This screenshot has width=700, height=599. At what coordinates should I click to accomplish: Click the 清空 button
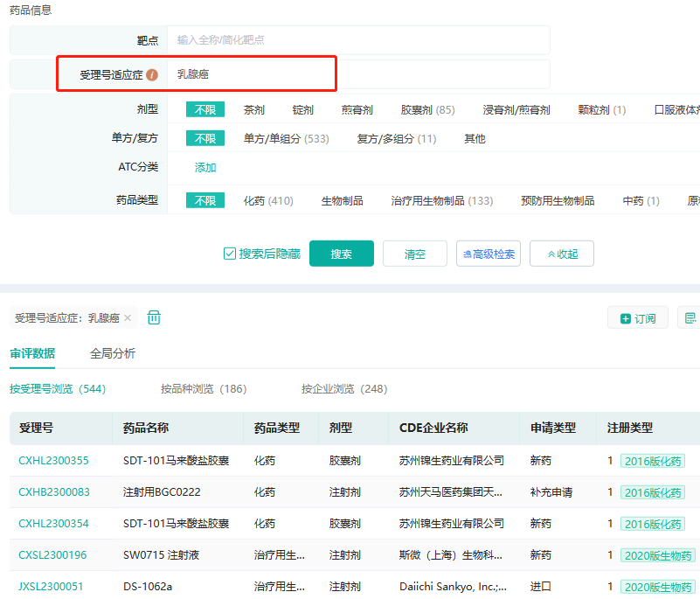pos(414,254)
